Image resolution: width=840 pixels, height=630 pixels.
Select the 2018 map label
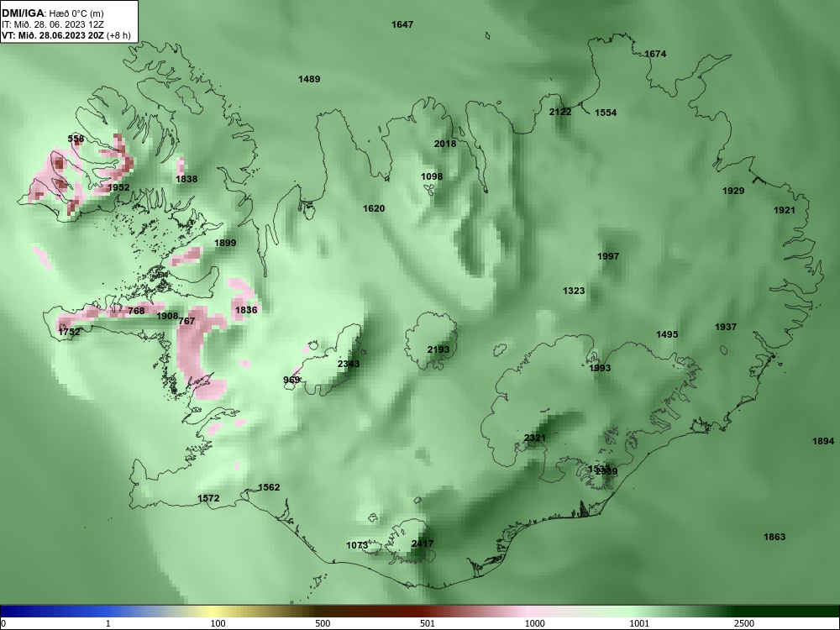point(445,144)
